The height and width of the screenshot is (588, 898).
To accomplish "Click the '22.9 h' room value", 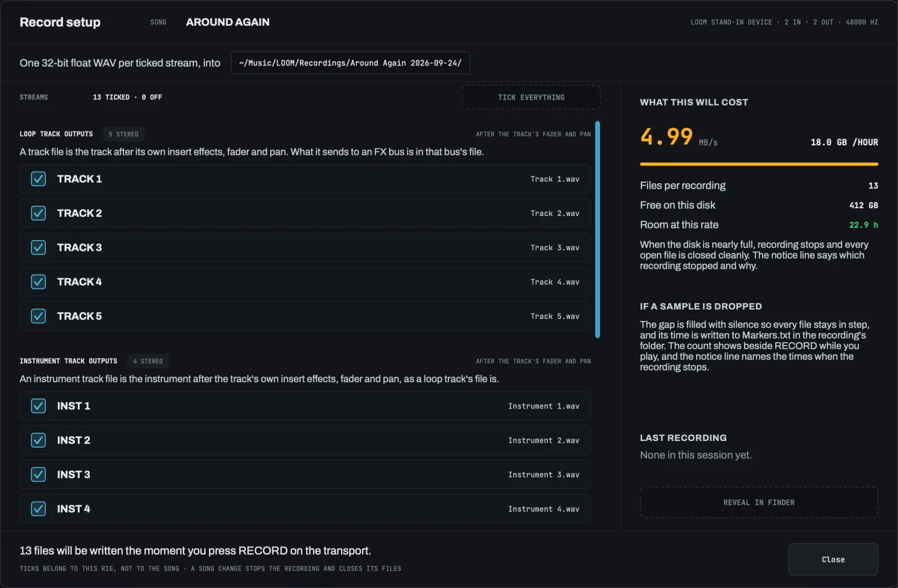I will [x=863, y=225].
